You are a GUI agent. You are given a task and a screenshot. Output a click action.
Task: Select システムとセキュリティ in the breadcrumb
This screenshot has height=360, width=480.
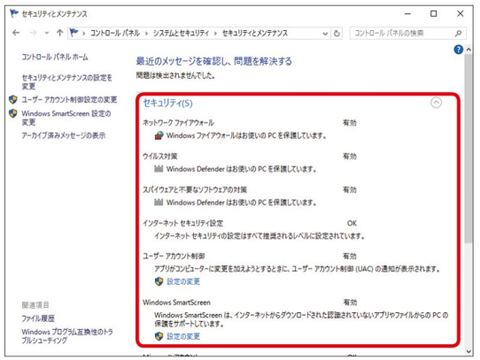pyautogui.click(x=181, y=33)
